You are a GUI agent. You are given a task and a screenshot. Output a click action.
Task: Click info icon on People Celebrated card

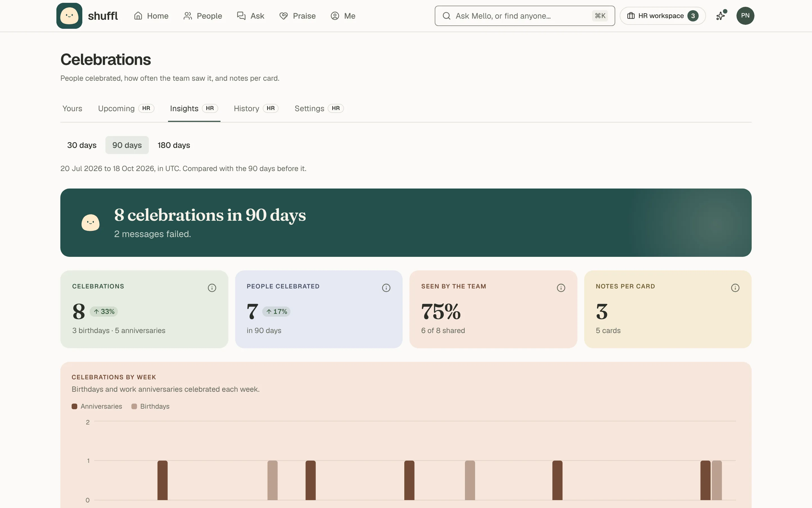pyautogui.click(x=386, y=288)
